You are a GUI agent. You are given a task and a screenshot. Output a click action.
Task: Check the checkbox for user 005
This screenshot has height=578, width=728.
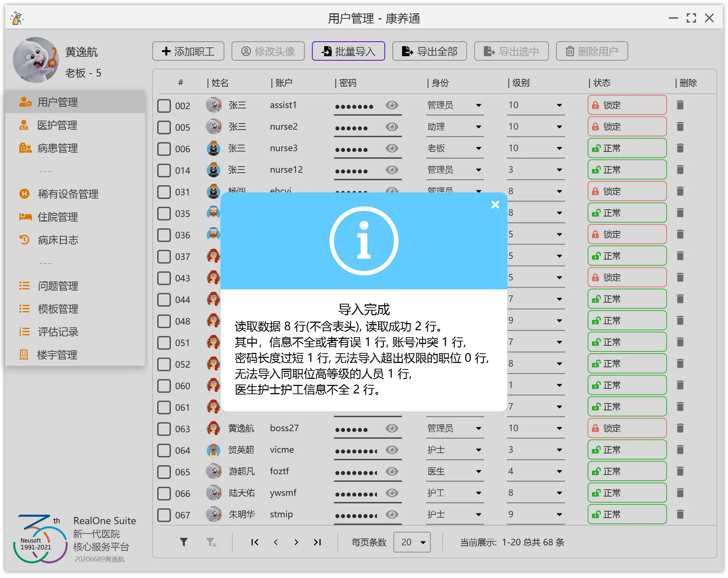tap(164, 127)
